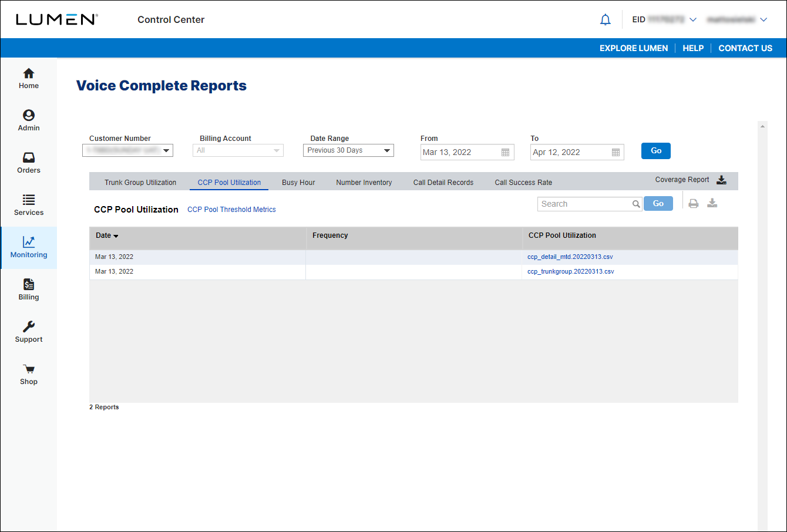Image resolution: width=787 pixels, height=532 pixels.
Task: Download the report list using arrow icon
Action: tap(712, 203)
